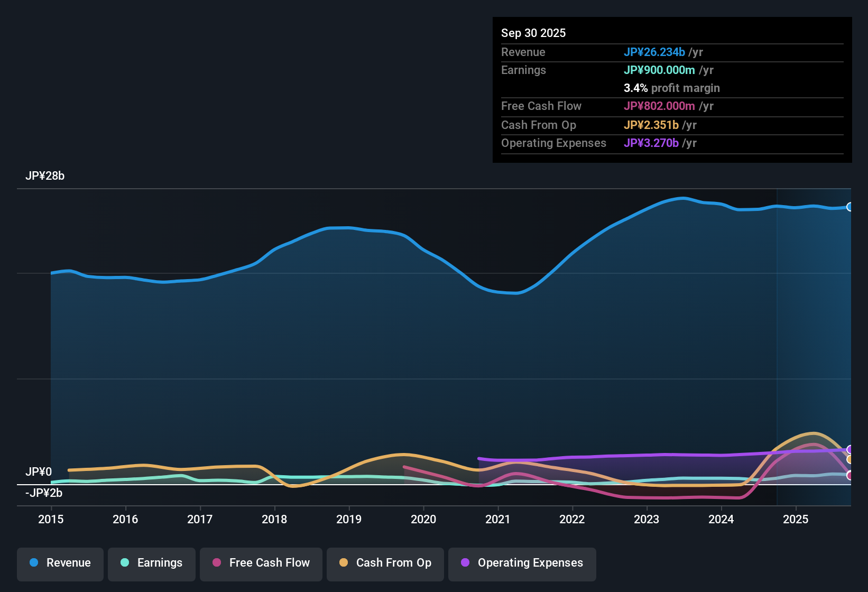The height and width of the screenshot is (592, 868).
Task: Select the Operating Expenses endpoint marker
Action: 850,450
